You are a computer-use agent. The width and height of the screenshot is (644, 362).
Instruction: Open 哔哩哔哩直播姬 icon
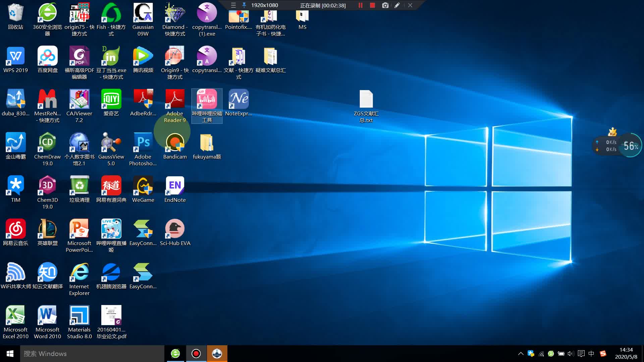click(111, 229)
